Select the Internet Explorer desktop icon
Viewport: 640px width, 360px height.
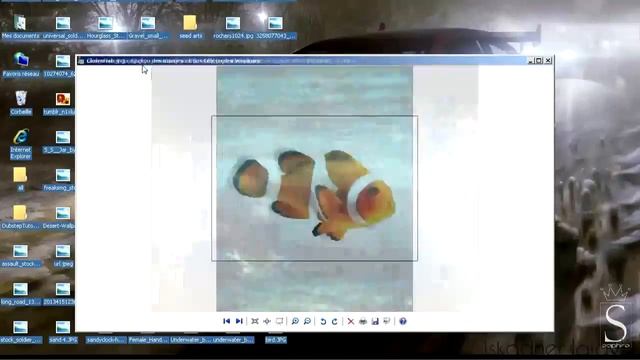[x=21, y=144]
